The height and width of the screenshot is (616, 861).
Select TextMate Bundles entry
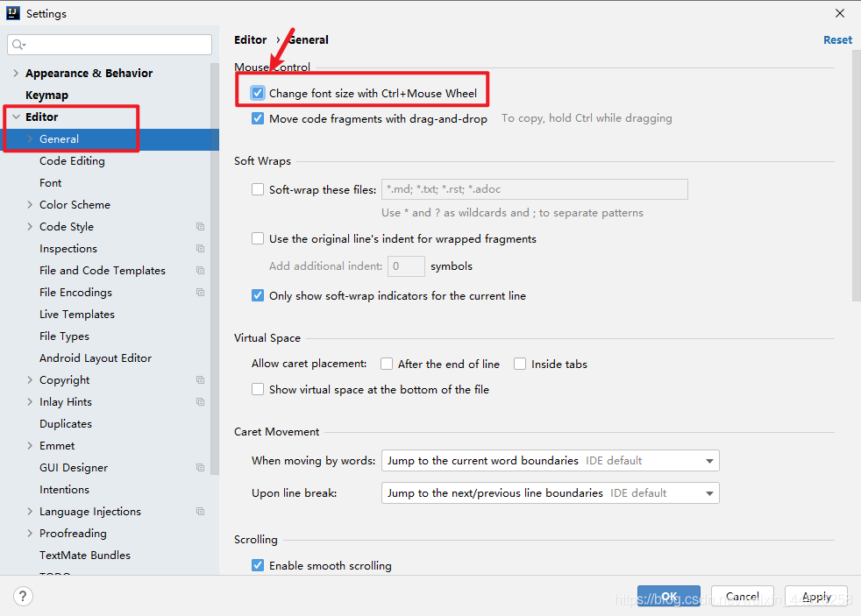coord(85,556)
